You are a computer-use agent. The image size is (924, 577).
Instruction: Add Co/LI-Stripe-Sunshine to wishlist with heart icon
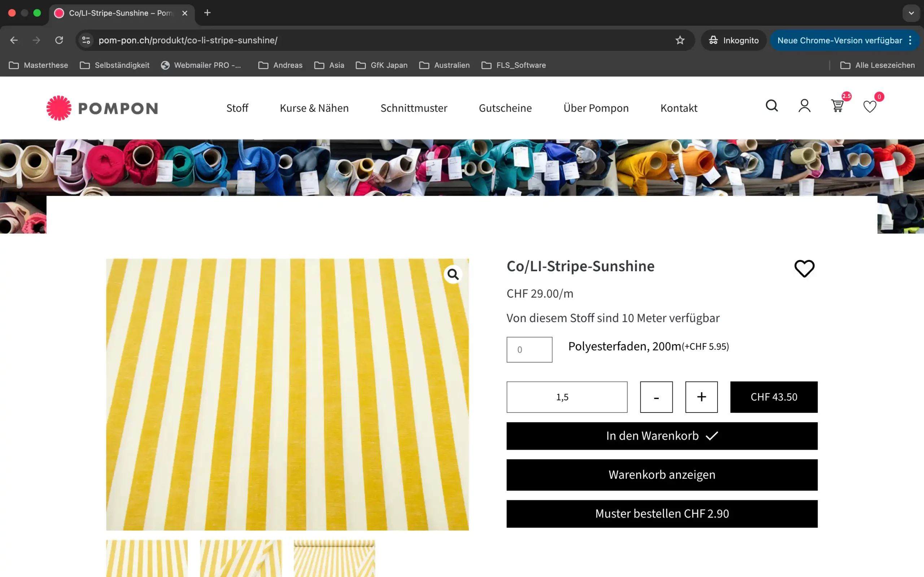click(x=804, y=268)
